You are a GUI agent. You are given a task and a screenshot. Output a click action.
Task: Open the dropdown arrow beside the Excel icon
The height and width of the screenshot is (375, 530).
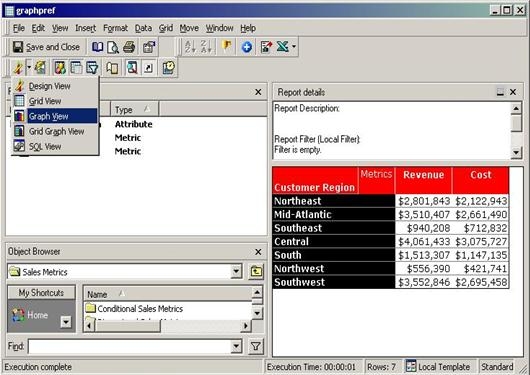(x=294, y=47)
